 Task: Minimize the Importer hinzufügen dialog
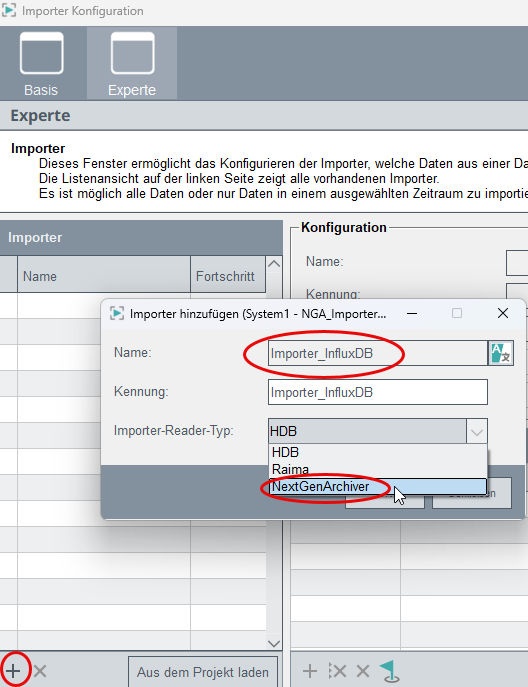click(x=412, y=313)
